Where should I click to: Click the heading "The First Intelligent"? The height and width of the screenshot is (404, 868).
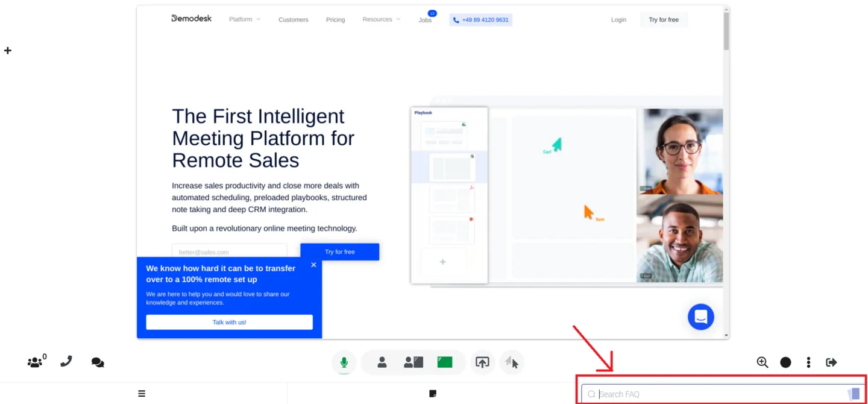point(258,116)
